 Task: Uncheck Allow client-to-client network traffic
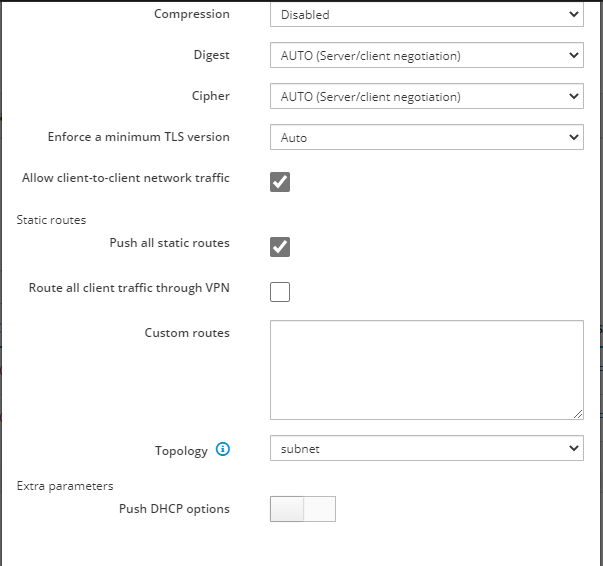[280, 182]
